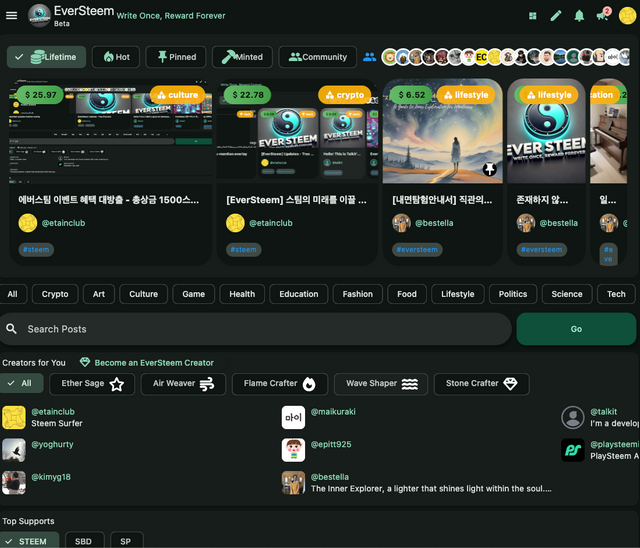Select the Science category tab
Image resolution: width=640 pixels, height=548 pixels.
(567, 294)
